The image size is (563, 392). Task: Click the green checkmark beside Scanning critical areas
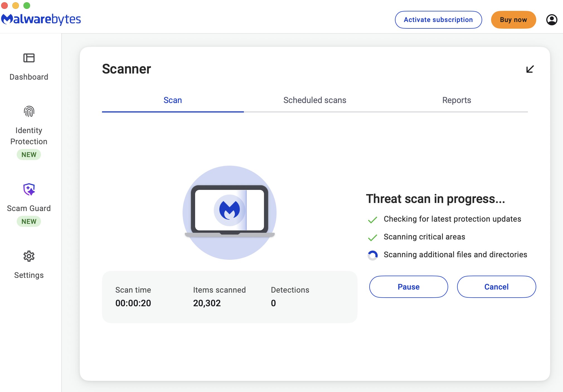tap(373, 237)
